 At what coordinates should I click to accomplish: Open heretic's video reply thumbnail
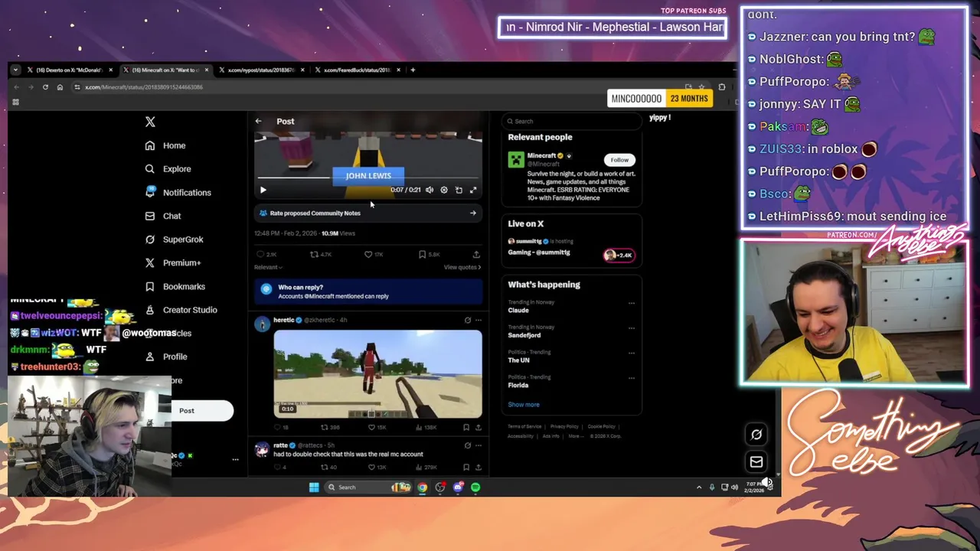377,374
